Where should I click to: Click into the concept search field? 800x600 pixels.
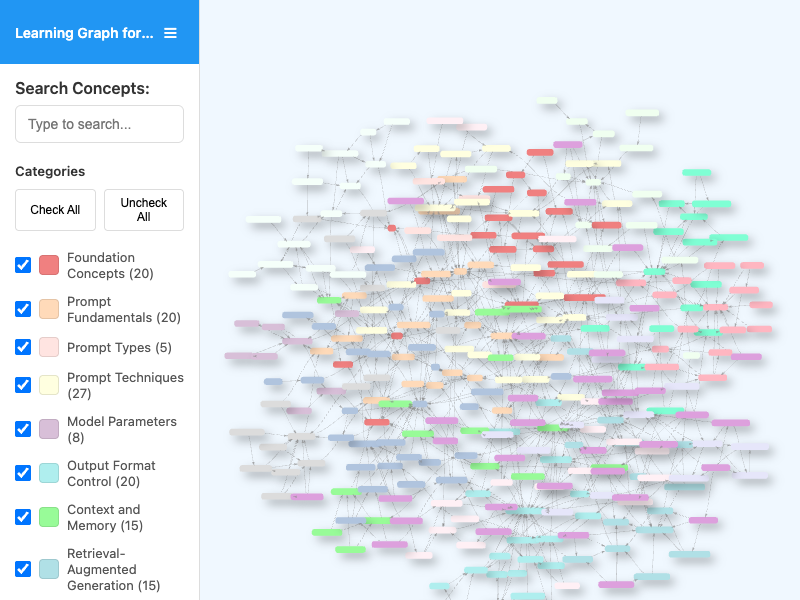tap(99, 124)
